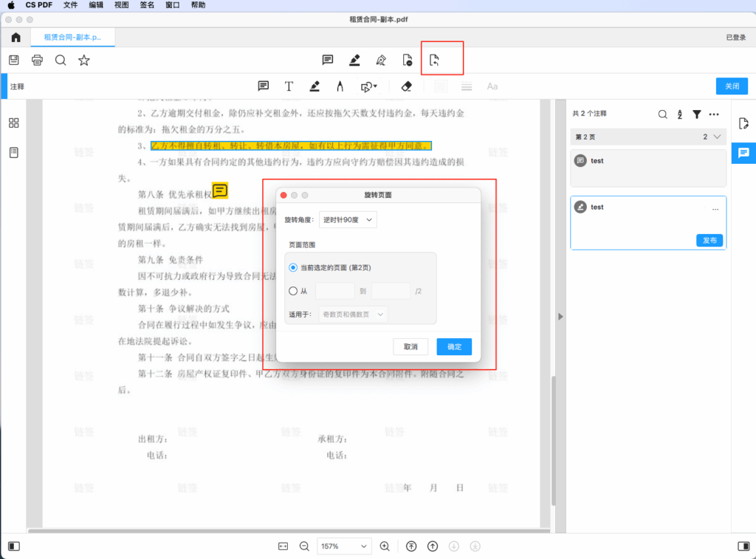Image resolution: width=756 pixels, height=559 pixels.
Task: Click the blue comments panel icon
Action: click(x=743, y=154)
